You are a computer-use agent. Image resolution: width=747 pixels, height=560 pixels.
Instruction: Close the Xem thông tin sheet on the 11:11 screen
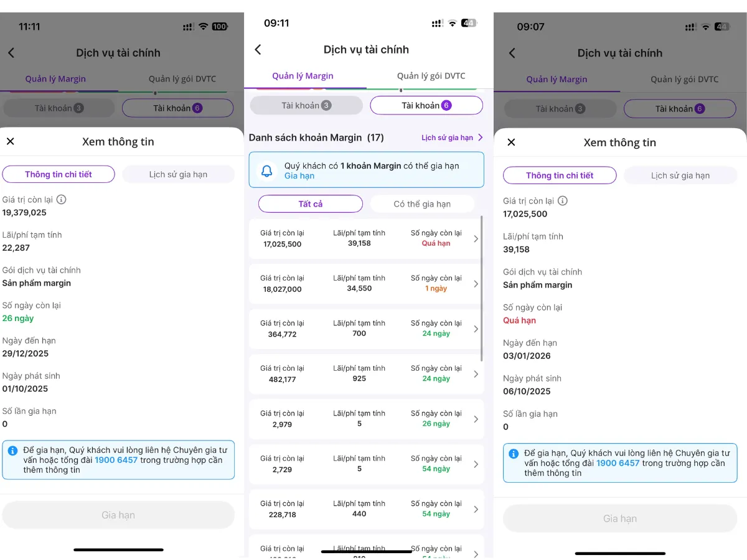11,142
